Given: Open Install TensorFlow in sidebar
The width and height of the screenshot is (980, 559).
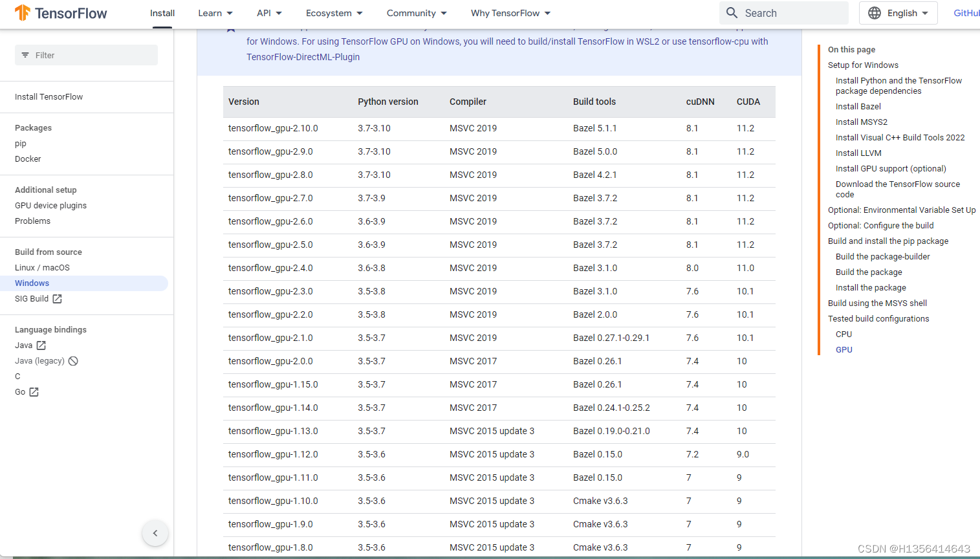Looking at the screenshot, I should coord(49,97).
